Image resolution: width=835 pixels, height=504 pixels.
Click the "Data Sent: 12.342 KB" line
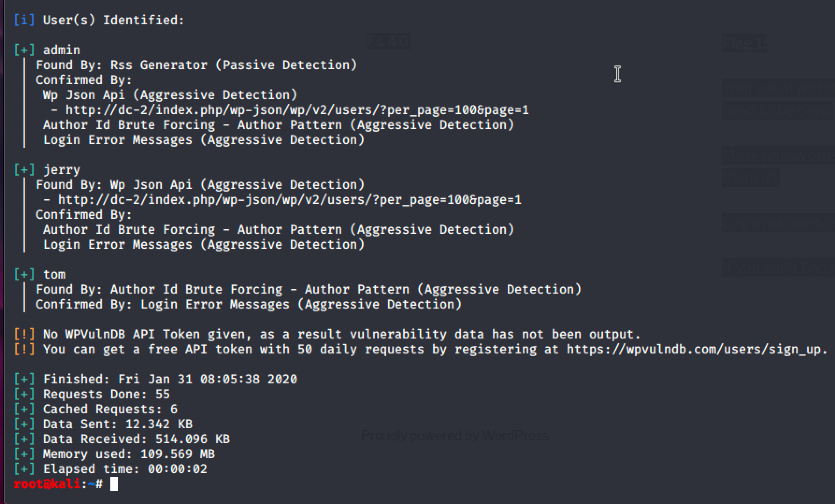pyautogui.click(x=117, y=424)
